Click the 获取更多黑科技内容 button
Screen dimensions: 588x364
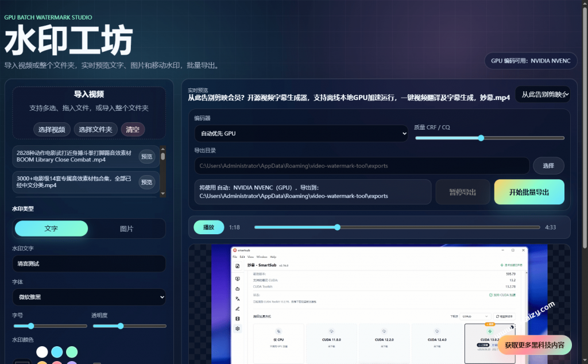tap(535, 345)
